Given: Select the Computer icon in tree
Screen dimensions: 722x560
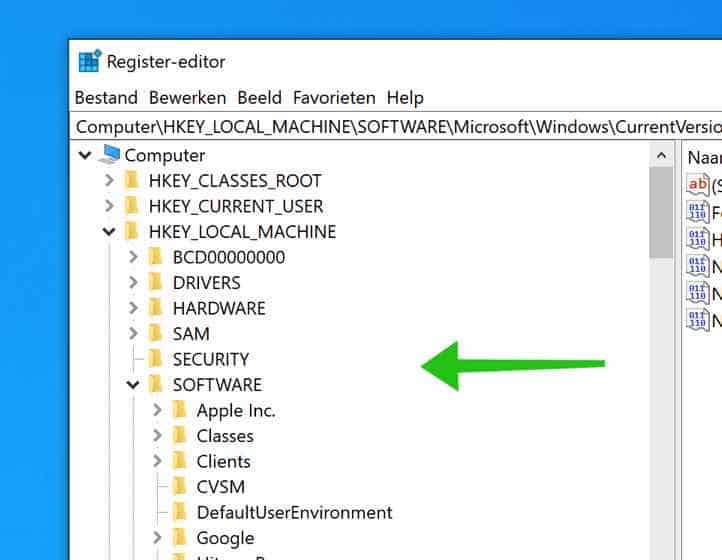Looking at the screenshot, I should 110,154.
